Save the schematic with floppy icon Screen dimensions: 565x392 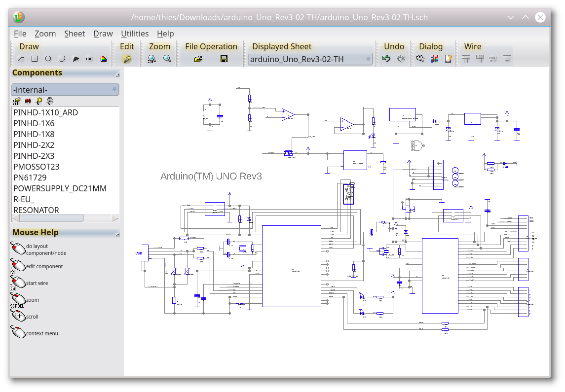tap(224, 59)
